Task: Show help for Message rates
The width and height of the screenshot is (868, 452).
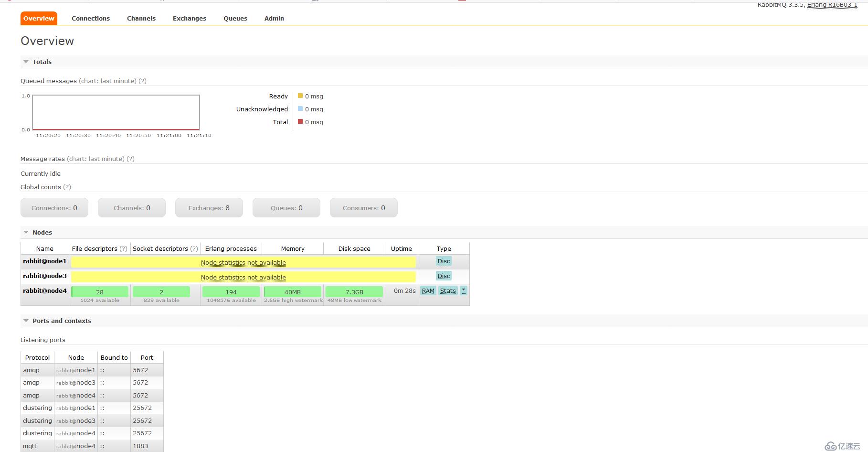Action: [130, 159]
